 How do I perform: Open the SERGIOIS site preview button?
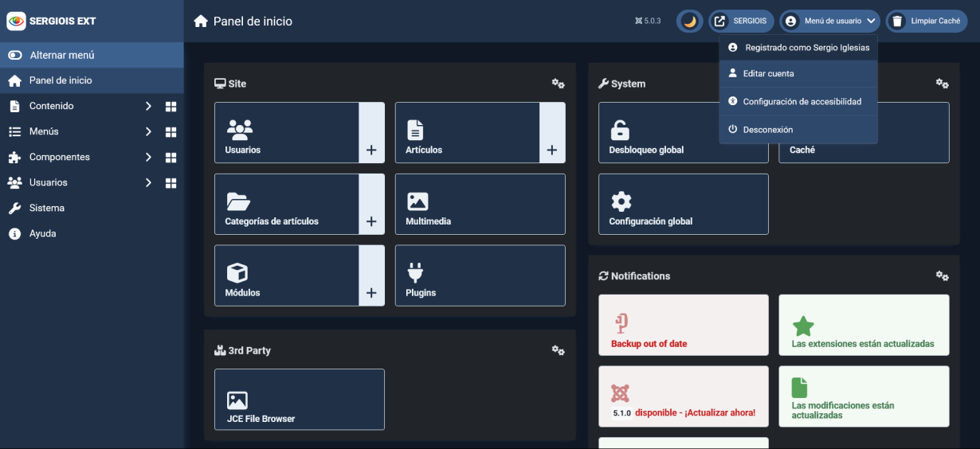click(741, 21)
